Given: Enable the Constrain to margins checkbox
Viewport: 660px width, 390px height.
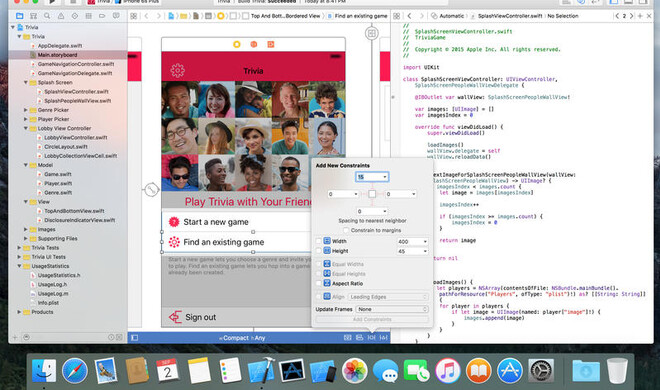Looking at the screenshot, I should coord(346,230).
